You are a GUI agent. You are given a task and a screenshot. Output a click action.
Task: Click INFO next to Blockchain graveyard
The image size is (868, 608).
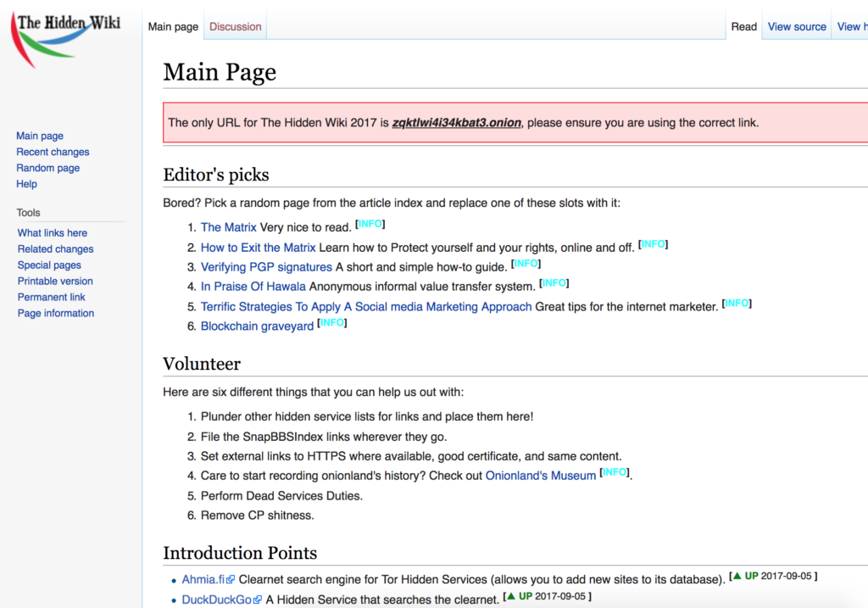(332, 323)
